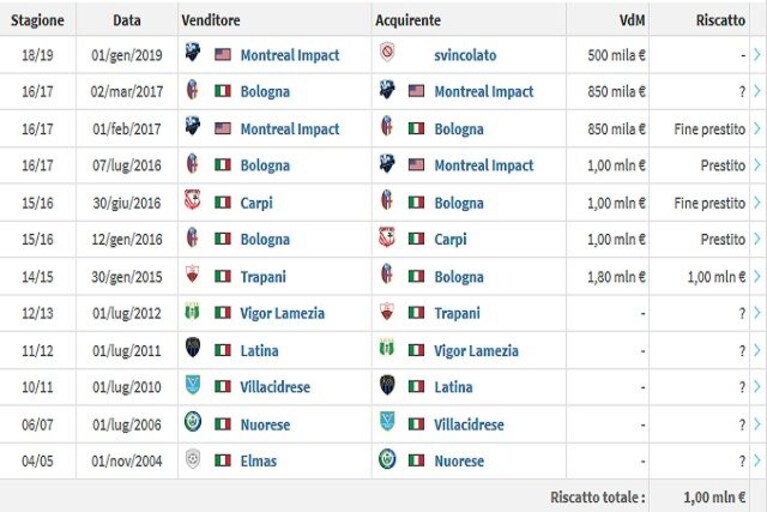The height and width of the screenshot is (512, 767).
Task: Click Riscatto column header
Action: [721, 20]
